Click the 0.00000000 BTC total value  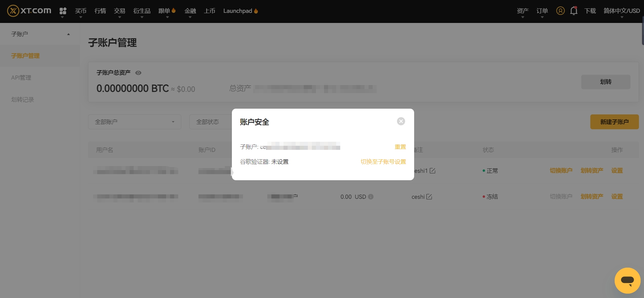click(x=133, y=88)
